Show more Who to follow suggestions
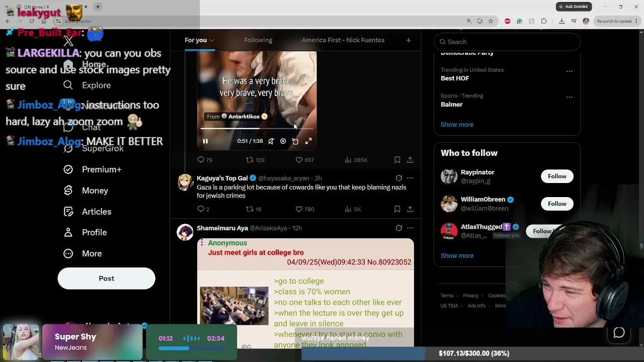Viewport: 644px width, 362px height. [x=457, y=255]
